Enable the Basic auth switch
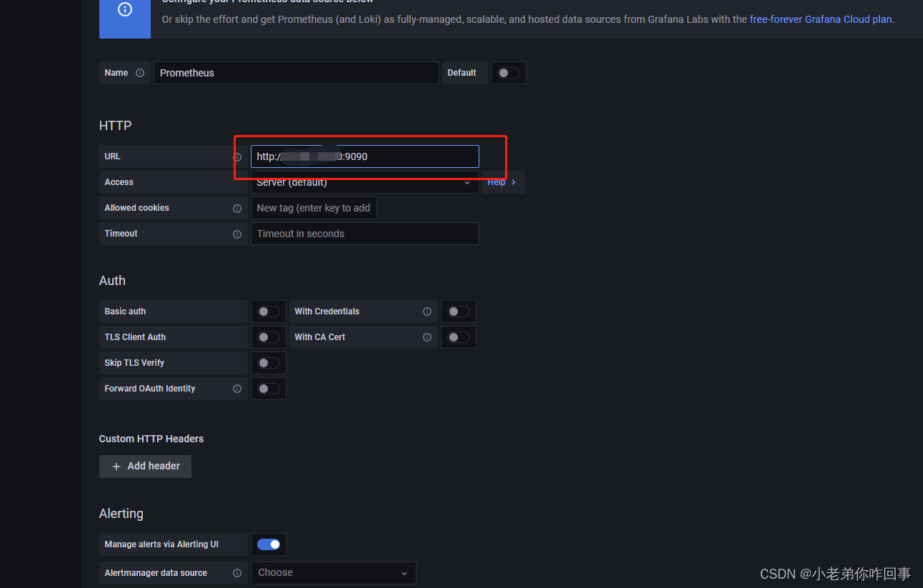This screenshot has width=923, height=588. (269, 312)
